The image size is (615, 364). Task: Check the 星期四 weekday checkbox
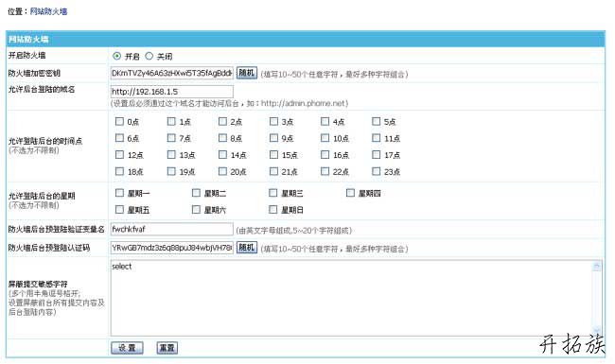350,193
